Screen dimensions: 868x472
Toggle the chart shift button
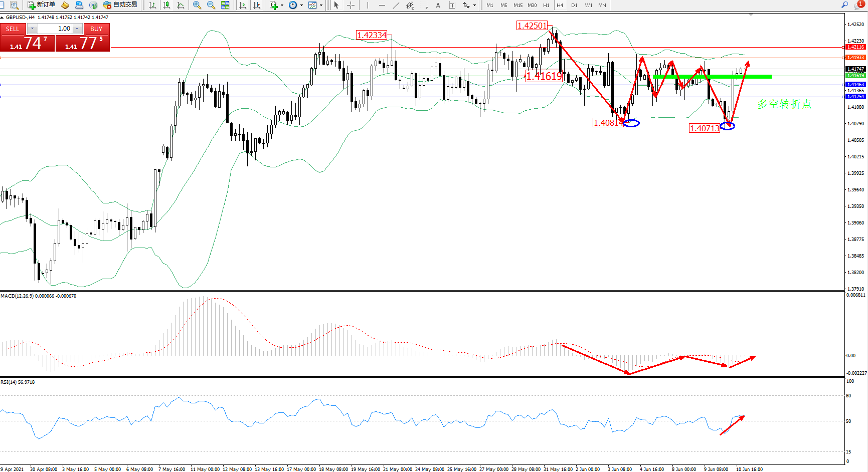pyautogui.click(x=257, y=5)
